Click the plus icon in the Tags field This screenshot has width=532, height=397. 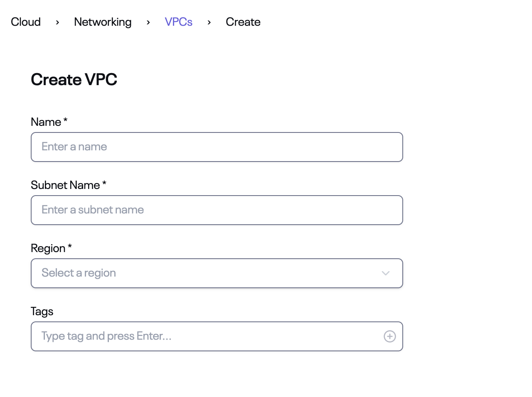point(389,336)
